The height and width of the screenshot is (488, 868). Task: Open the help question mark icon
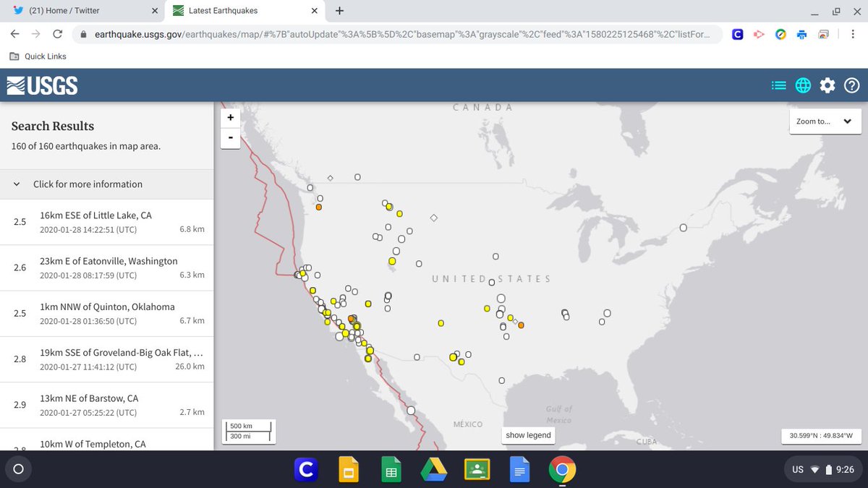pos(851,85)
